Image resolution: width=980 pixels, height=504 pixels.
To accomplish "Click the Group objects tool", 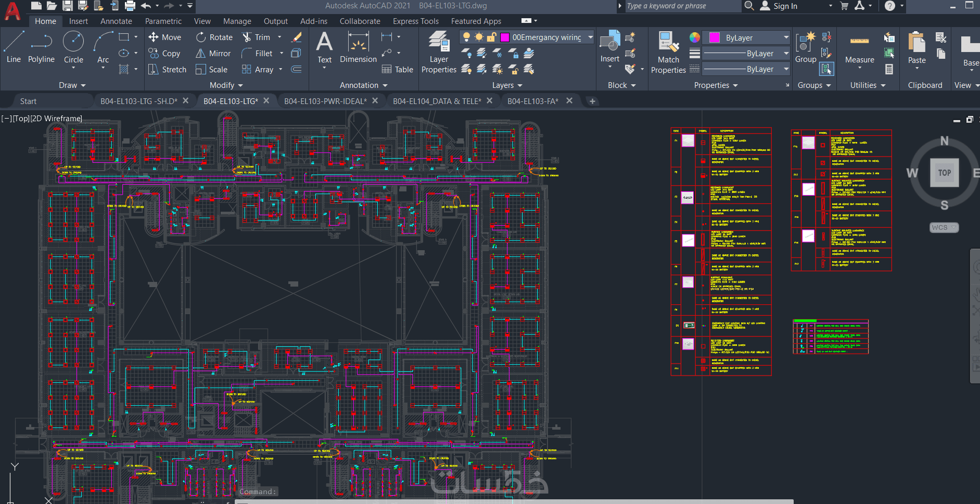I will (x=806, y=47).
